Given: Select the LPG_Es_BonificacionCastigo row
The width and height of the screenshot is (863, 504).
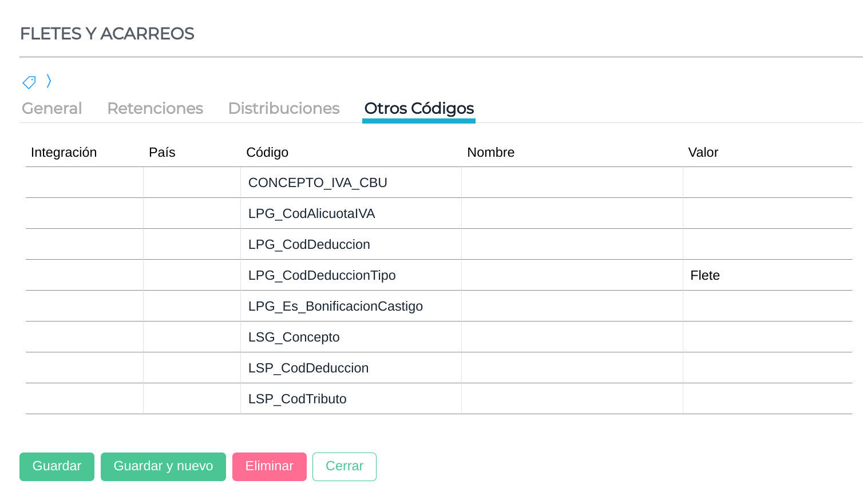Looking at the screenshot, I should click(x=439, y=306).
